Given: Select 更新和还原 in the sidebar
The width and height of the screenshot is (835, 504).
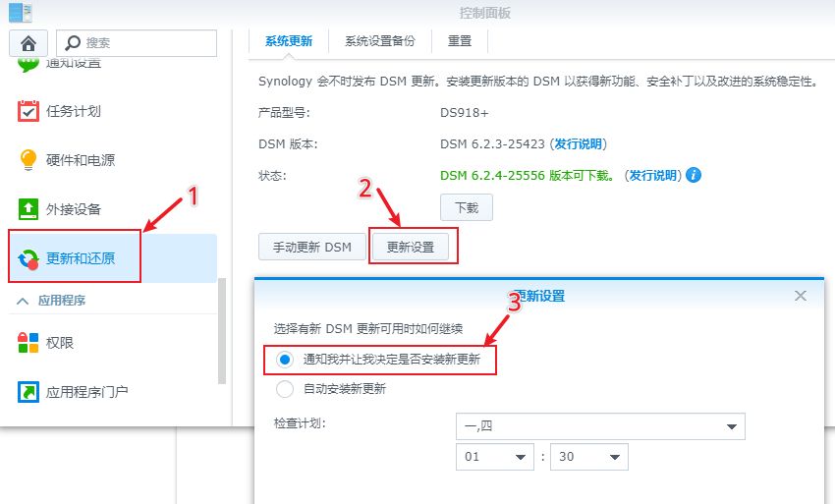Looking at the screenshot, I should [113, 258].
